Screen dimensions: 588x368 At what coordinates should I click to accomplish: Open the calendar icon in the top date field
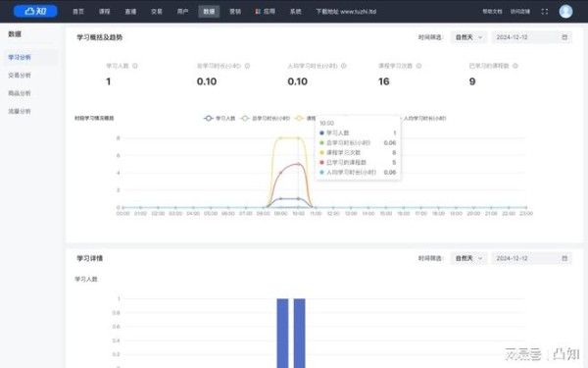pyautogui.click(x=564, y=37)
